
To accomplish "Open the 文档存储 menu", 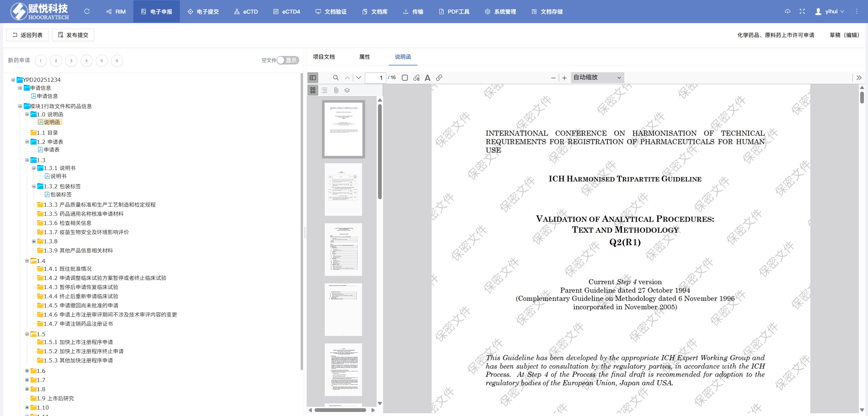I will point(547,12).
